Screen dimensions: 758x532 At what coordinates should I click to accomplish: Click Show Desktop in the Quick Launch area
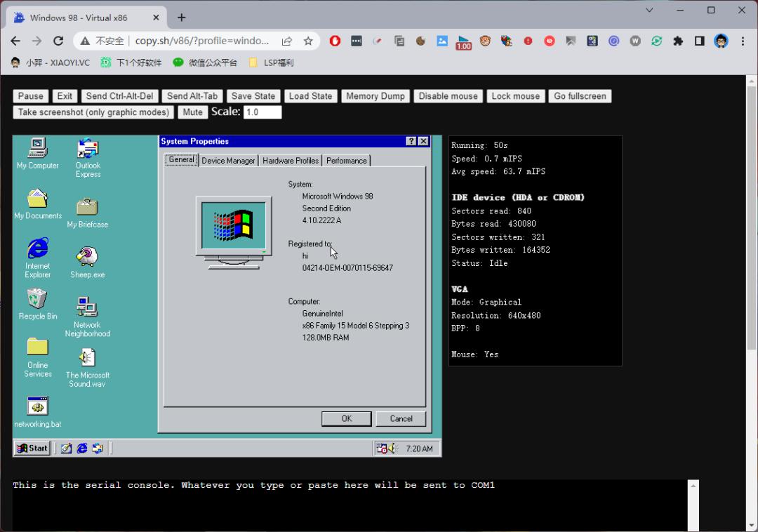coord(65,448)
